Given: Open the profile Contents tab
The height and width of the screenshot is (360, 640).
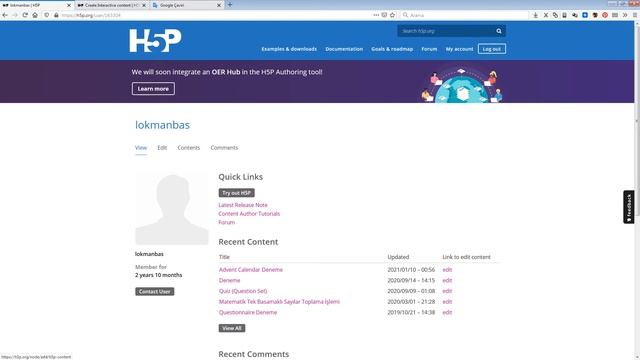Looking at the screenshot, I should (x=189, y=148).
